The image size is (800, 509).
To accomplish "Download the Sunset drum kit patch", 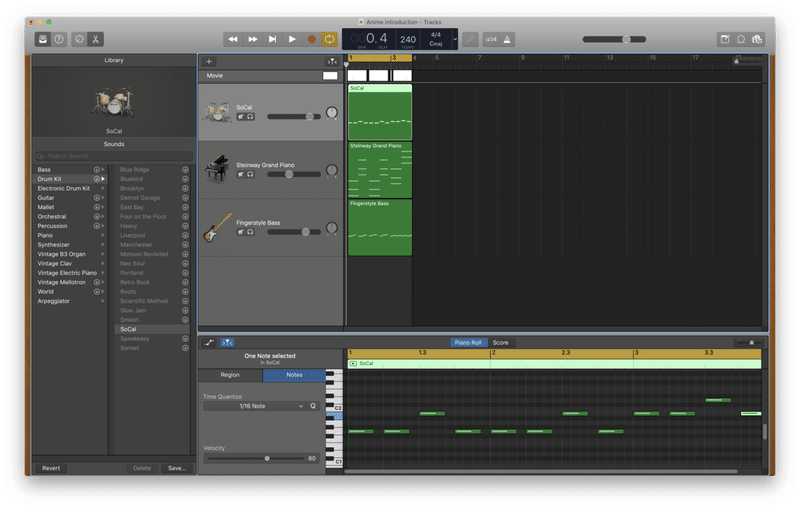I will 185,348.
